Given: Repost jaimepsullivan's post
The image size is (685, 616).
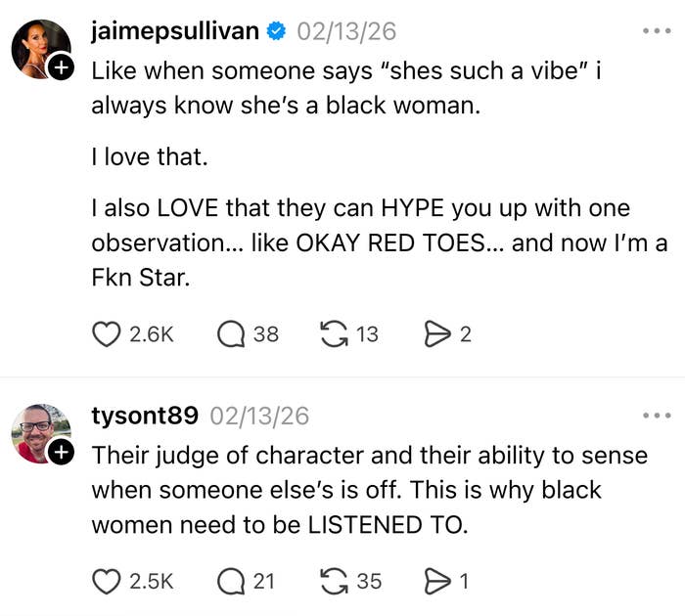Looking at the screenshot, I should pos(336,334).
